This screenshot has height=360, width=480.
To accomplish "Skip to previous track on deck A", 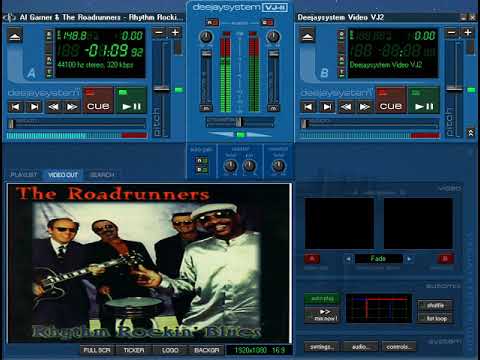I will pos(15,107).
